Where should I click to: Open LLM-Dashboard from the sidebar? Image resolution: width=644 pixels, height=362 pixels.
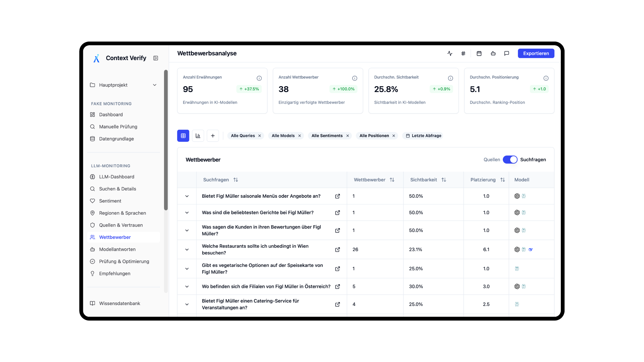(x=116, y=177)
